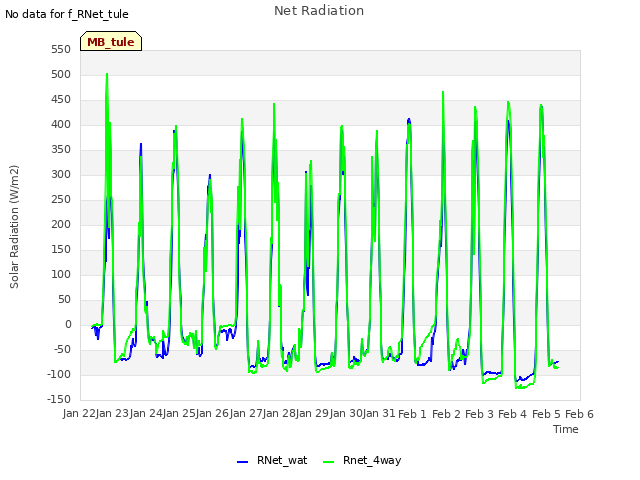Click the 550 y-axis tick label
Image resolution: width=640 pixels, height=480 pixels.
click(x=61, y=50)
